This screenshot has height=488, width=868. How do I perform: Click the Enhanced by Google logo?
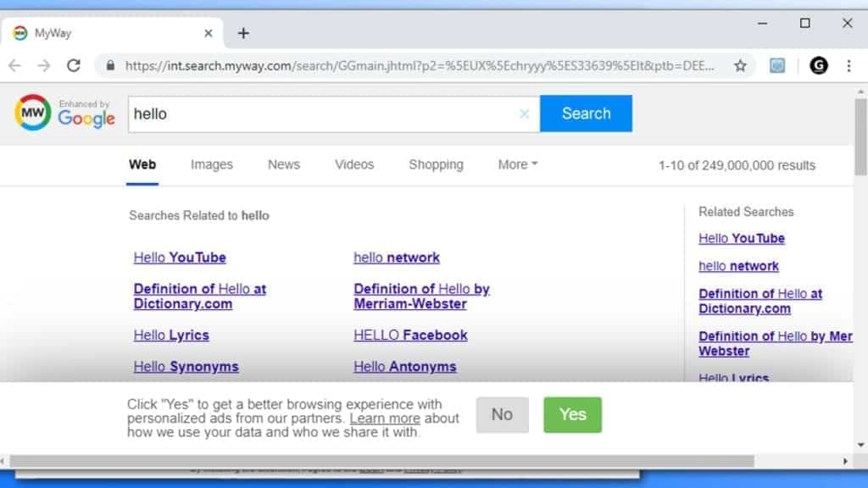click(86, 114)
